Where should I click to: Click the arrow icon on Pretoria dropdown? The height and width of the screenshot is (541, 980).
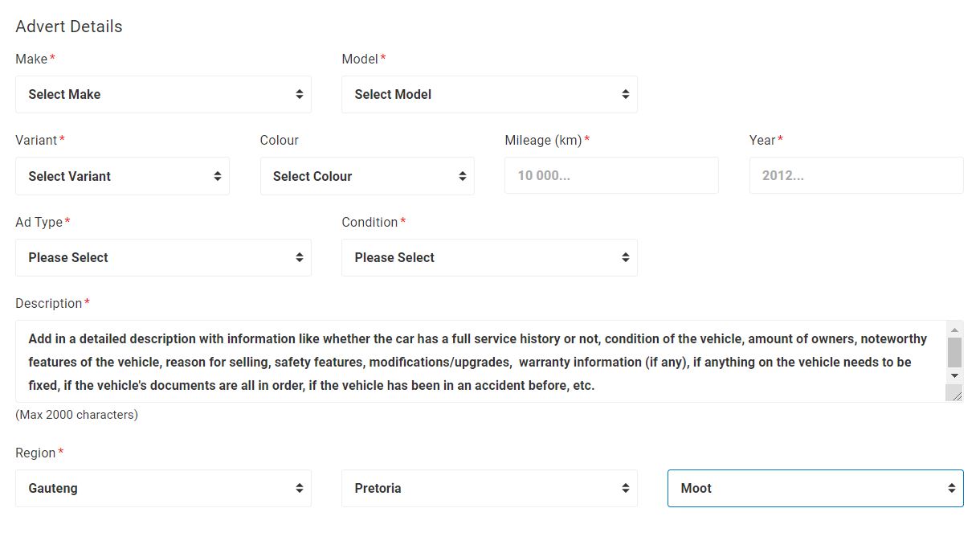coord(626,488)
